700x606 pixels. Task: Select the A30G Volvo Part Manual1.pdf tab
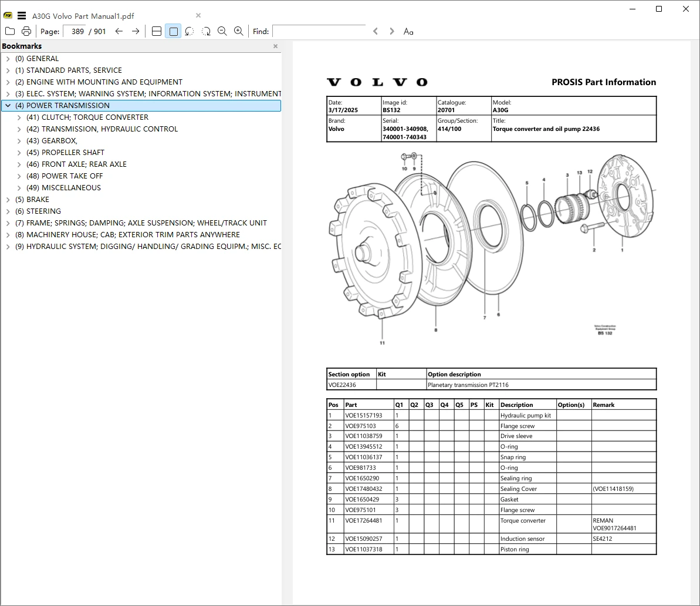point(83,16)
